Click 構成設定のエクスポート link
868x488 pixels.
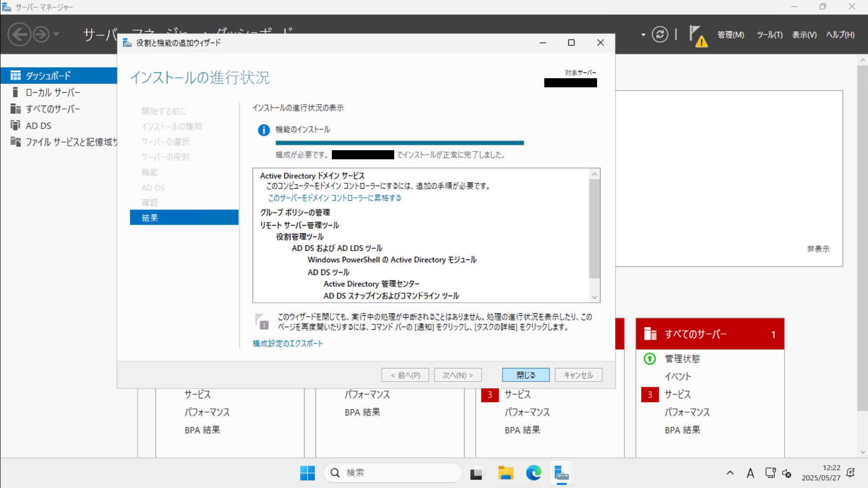click(x=288, y=344)
